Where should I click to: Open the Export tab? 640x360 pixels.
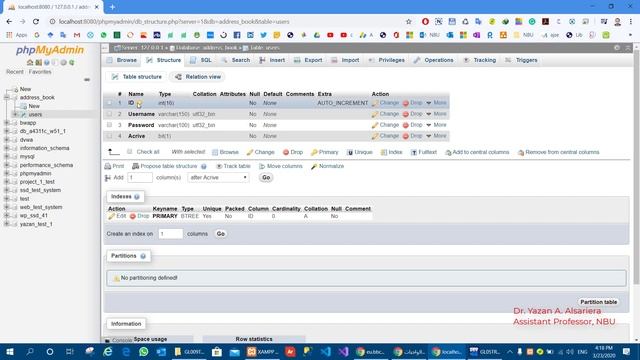tap(309, 60)
